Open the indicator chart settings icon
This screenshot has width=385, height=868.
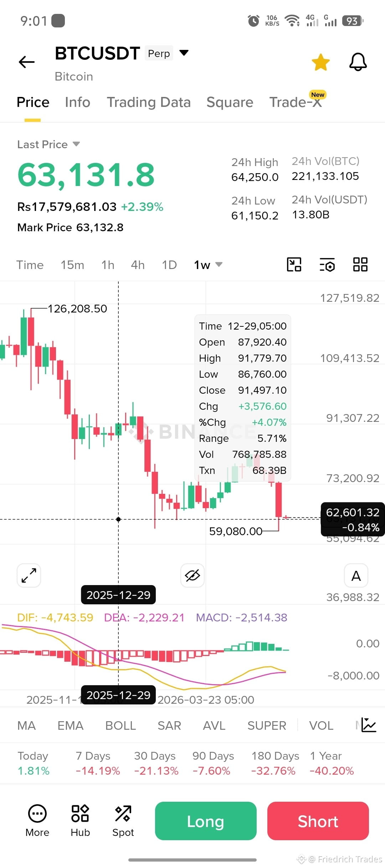(x=369, y=725)
